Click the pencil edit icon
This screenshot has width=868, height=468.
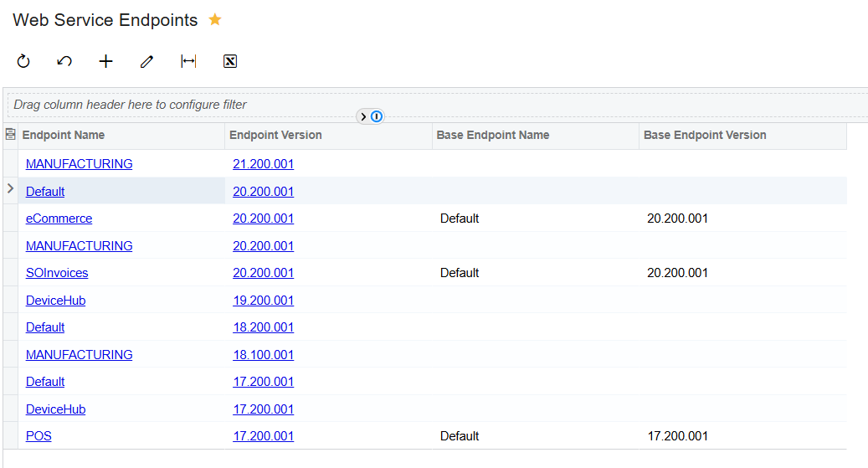pos(147,61)
